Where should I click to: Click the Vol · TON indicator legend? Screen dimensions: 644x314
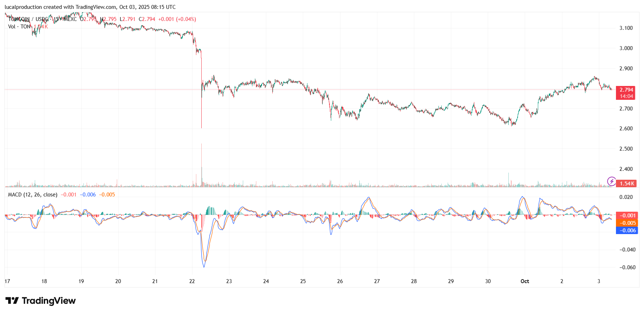click(x=20, y=27)
